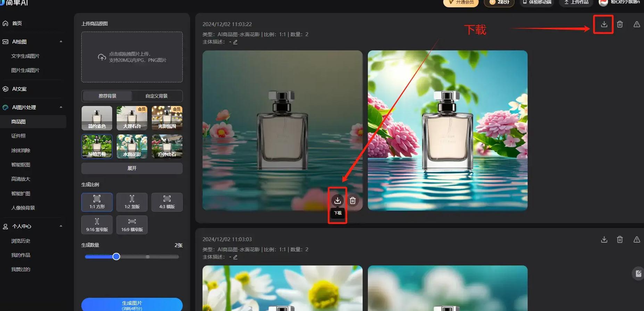Click 体验移动端 button
Viewport: 644px width, 311px height.
pyautogui.click(x=537, y=2)
